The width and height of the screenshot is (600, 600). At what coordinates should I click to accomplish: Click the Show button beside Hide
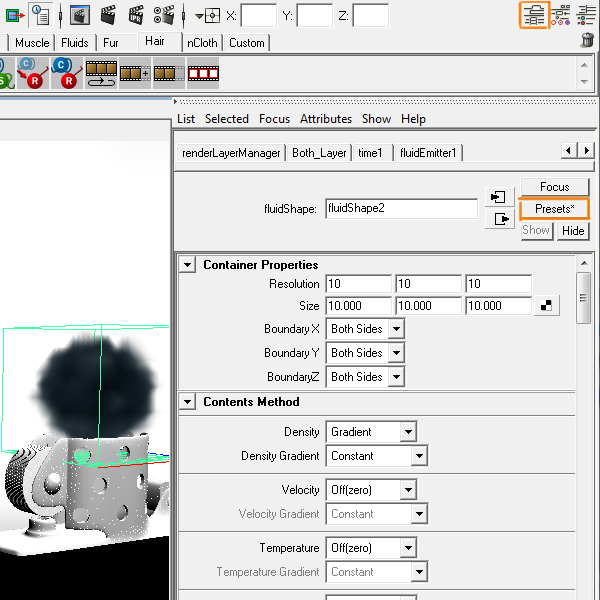coord(536,230)
